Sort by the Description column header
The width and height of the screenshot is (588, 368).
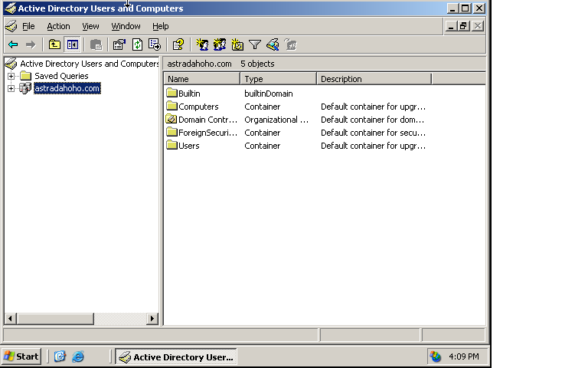click(374, 79)
